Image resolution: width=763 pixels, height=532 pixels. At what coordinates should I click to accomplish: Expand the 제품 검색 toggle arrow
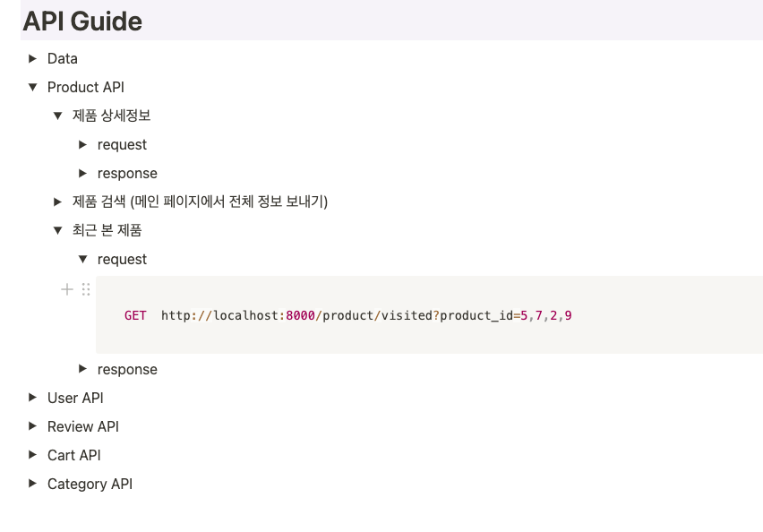click(x=57, y=202)
